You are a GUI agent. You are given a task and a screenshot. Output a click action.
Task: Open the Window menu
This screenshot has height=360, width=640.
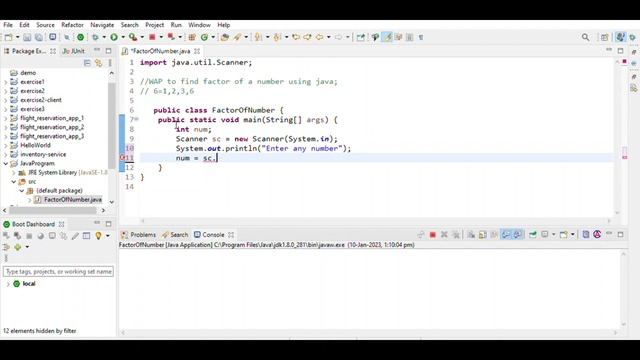pos(199,25)
